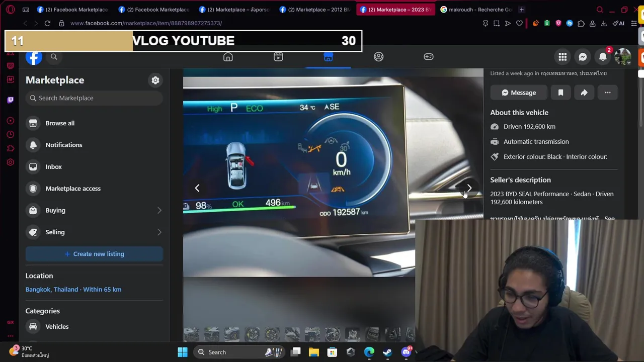Screen dimensions: 644x362
Task: Open the Facebook menu grid icon
Action: pos(562,57)
